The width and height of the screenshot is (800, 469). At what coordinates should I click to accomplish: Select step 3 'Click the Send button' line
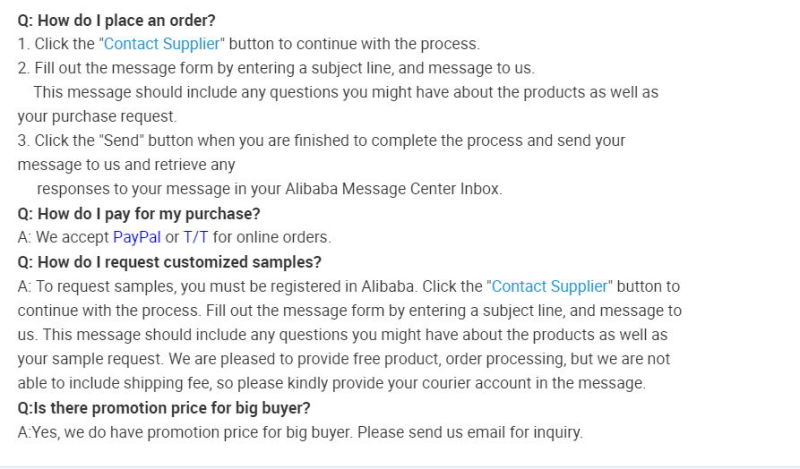pyautogui.click(x=321, y=140)
